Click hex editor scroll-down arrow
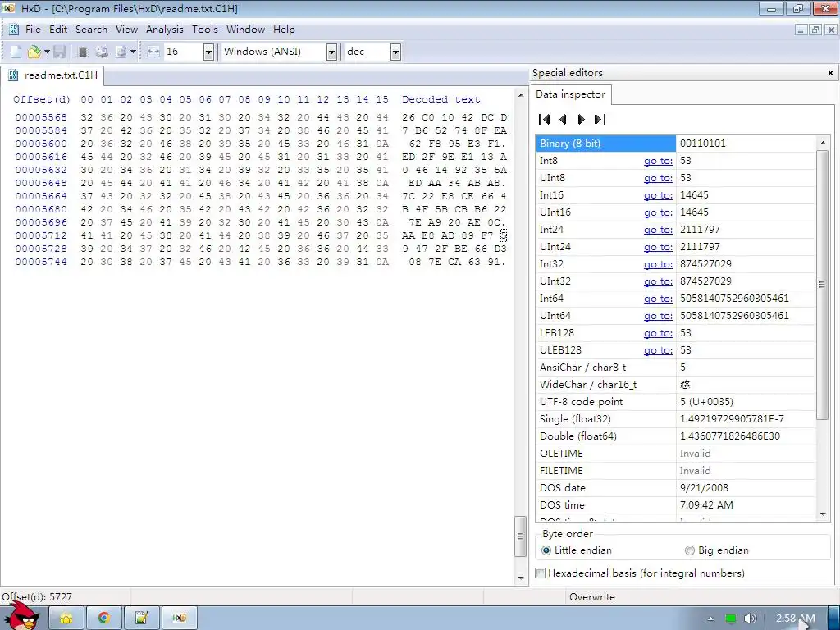This screenshot has width=840, height=630. coord(521,578)
